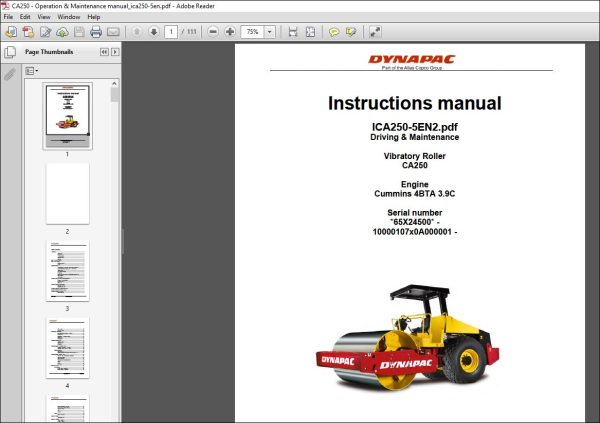The width and height of the screenshot is (600, 423).
Task: Open the View menu
Action: tap(44, 17)
